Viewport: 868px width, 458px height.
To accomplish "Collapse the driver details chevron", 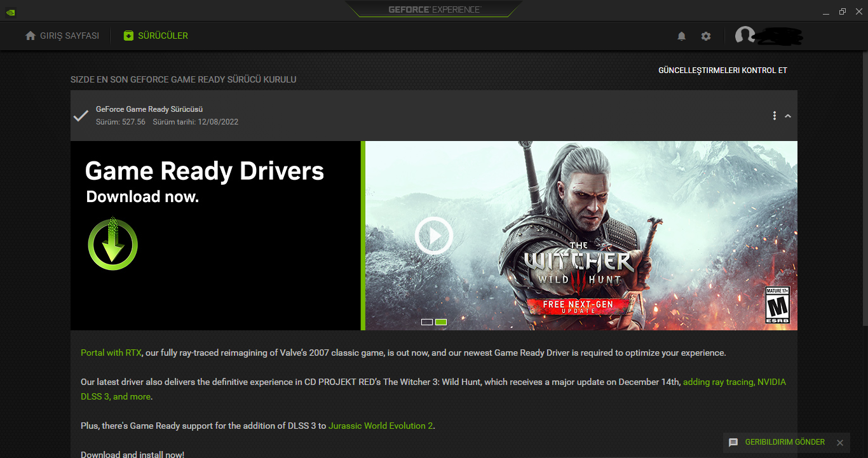I will click(788, 116).
